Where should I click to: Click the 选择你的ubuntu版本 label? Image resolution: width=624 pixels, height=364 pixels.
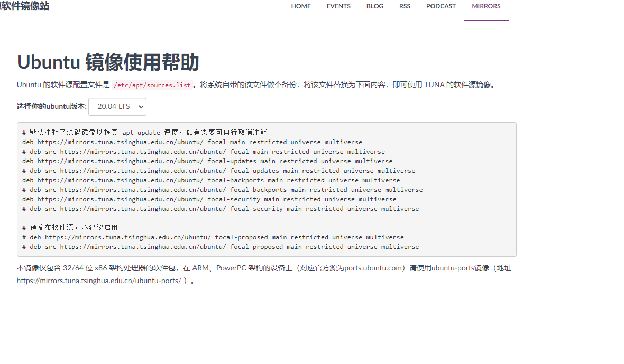pyautogui.click(x=52, y=107)
